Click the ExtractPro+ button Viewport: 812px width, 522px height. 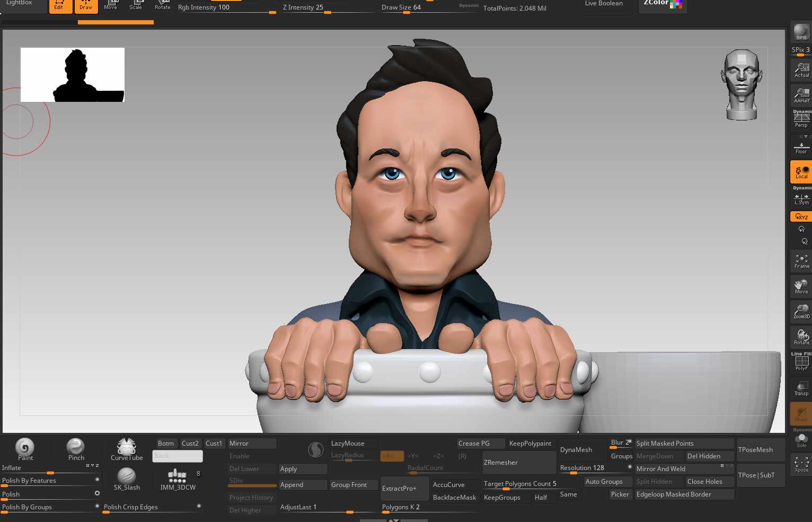404,489
